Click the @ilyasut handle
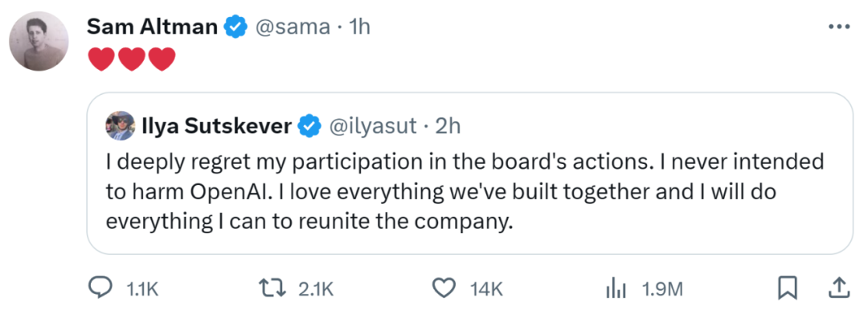This screenshot has height=315, width=868. (x=373, y=127)
